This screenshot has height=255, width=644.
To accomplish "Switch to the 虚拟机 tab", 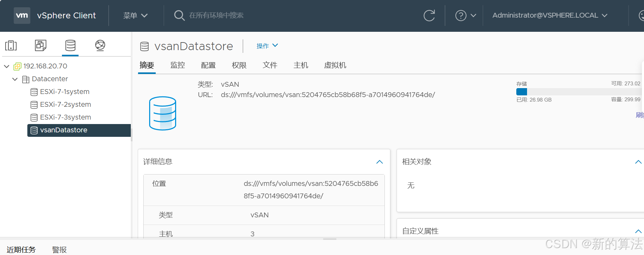I will (335, 65).
